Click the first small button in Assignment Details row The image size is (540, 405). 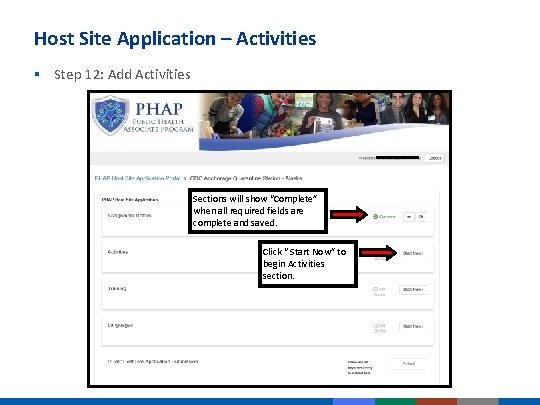point(409,217)
